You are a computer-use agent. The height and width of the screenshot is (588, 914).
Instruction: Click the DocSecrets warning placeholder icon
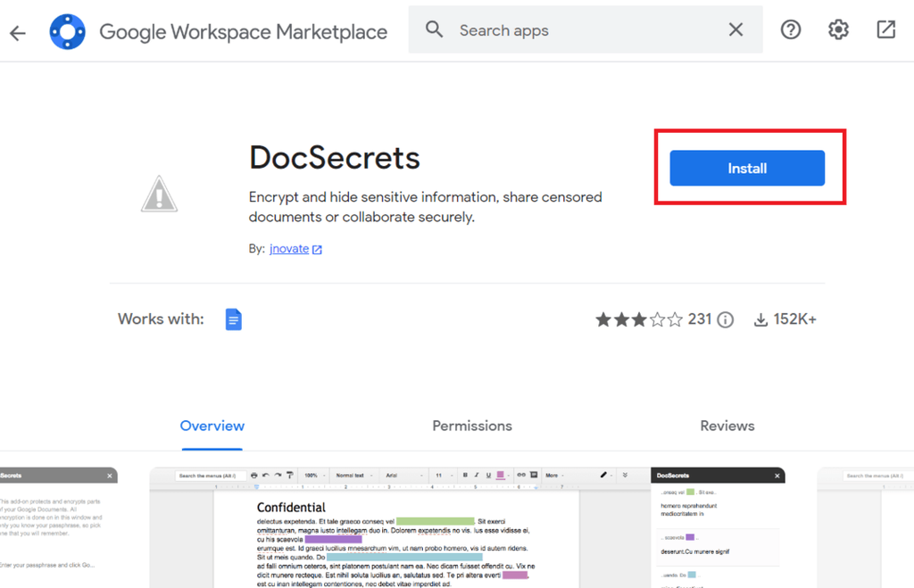tap(159, 194)
